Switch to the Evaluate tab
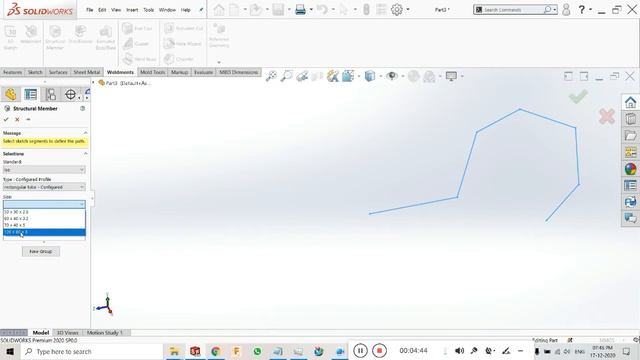This screenshot has width=640, height=360. pos(203,72)
